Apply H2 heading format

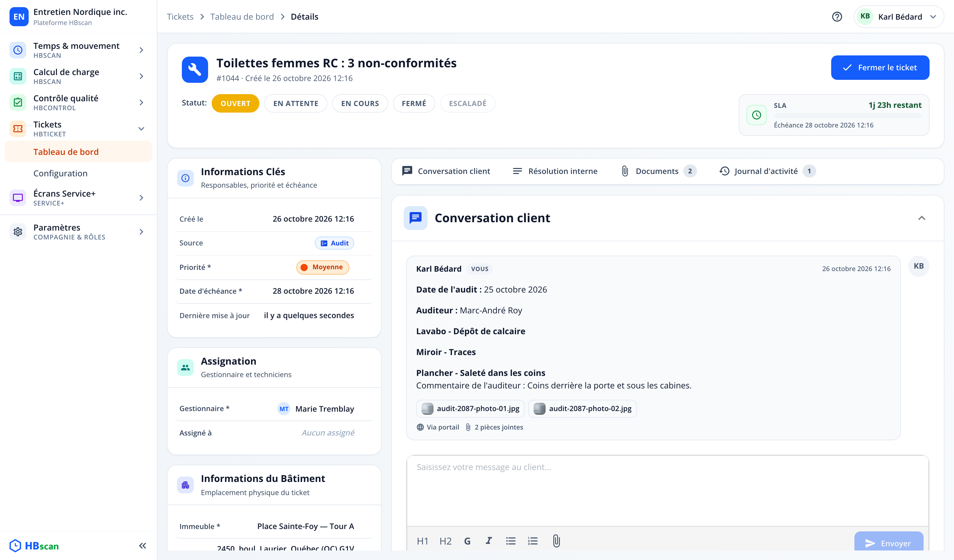click(446, 541)
